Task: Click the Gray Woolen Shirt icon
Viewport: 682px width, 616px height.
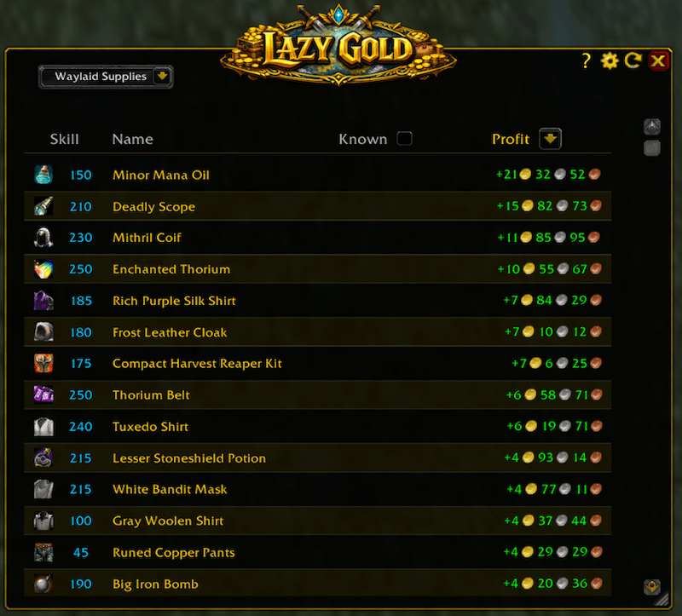Action: click(x=43, y=521)
